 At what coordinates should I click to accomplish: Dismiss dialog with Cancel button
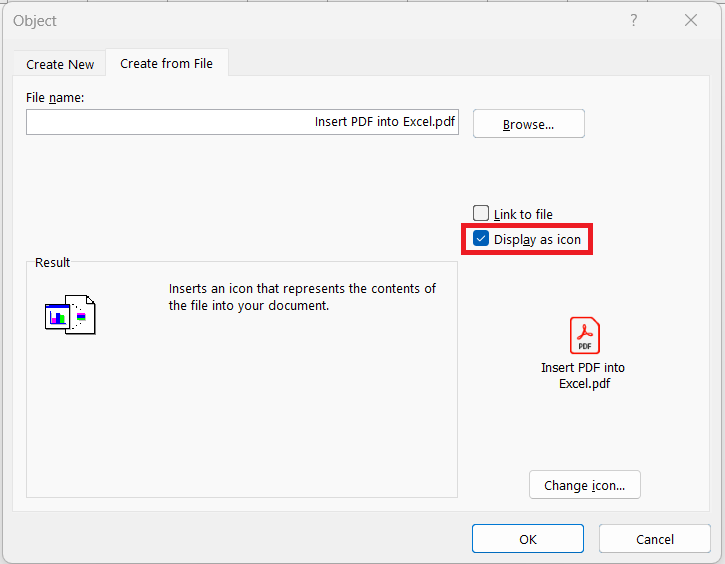tap(655, 539)
